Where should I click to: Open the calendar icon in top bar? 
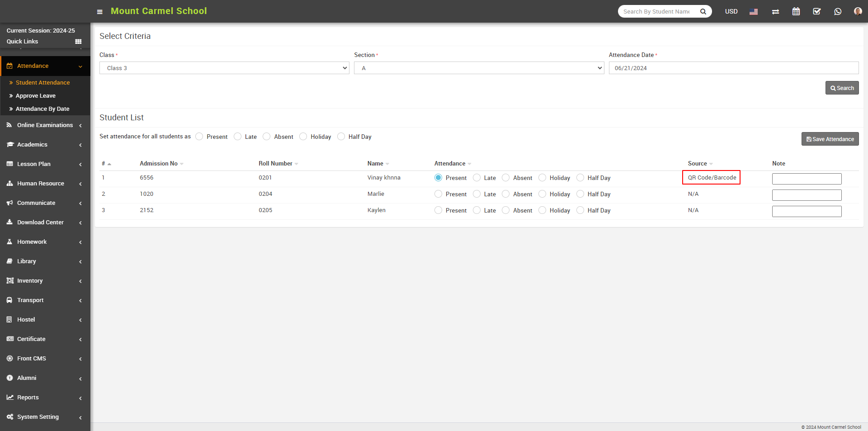click(796, 11)
